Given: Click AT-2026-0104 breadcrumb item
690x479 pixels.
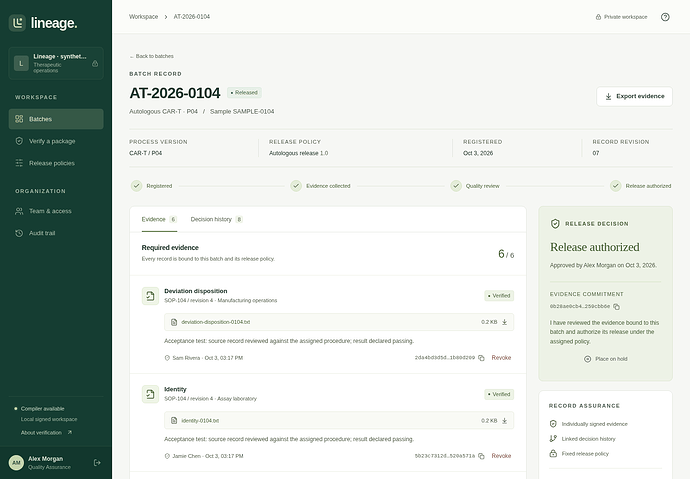Looking at the screenshot, I should (192, 17).
